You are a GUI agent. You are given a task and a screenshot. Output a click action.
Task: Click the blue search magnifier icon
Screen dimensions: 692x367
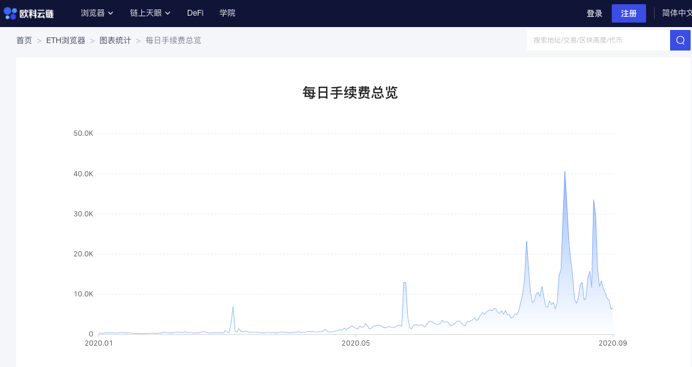tap(680, 40)
